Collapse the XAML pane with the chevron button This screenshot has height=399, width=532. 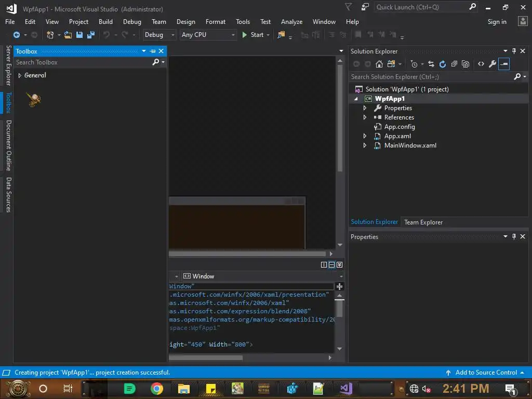[340, 264]
